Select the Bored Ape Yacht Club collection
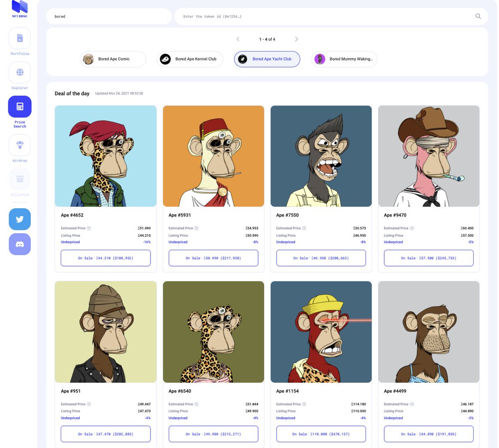 267,59
